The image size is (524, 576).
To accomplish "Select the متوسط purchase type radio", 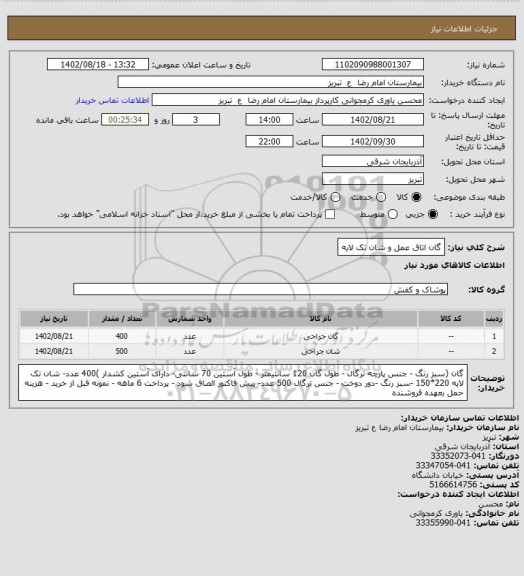I will [x=392, y=214].
